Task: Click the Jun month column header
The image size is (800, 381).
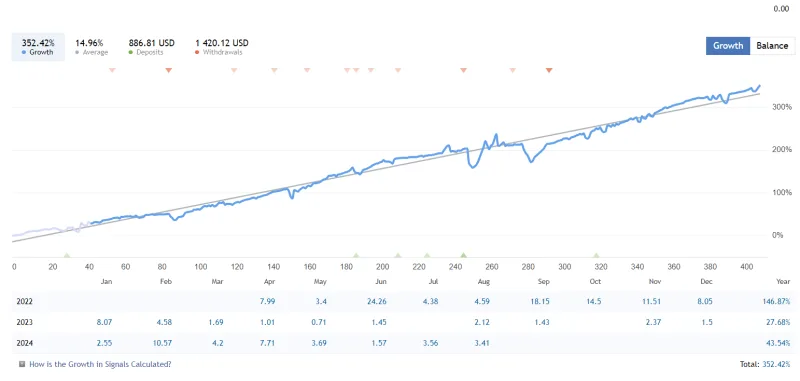Action: coord(381,282)
